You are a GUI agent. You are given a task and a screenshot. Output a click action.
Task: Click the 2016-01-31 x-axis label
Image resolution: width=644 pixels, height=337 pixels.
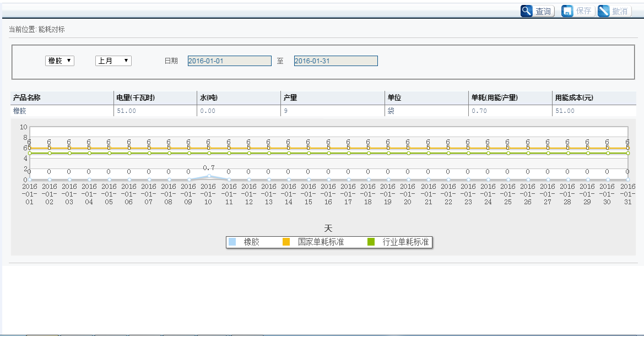tap(627, 194)
